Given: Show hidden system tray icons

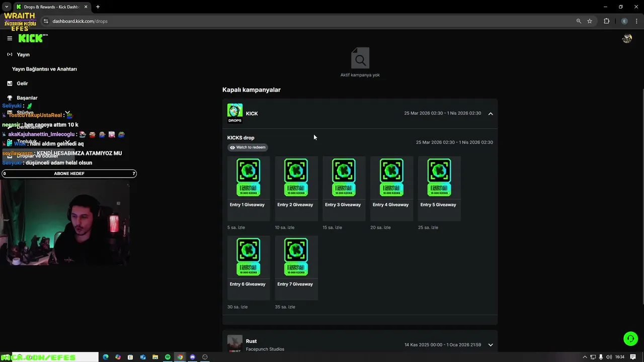Looking at the screenshot, I should pyautogui.click(x=585, y=357).
